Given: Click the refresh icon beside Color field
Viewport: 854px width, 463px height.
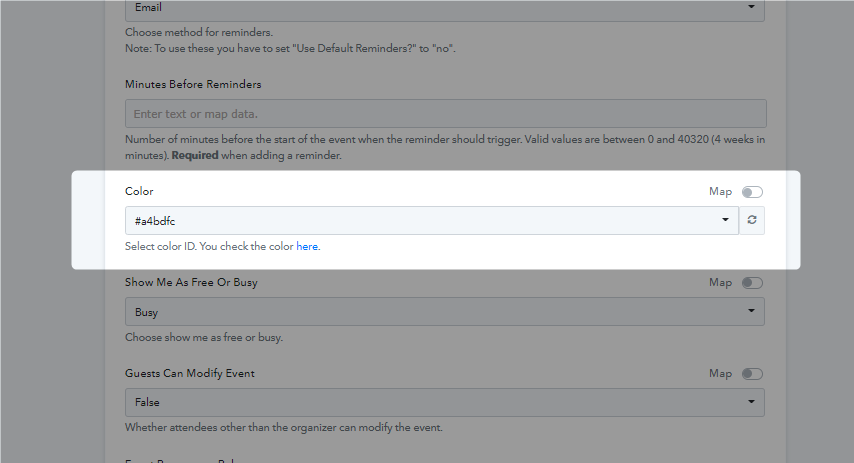Looking at the screenshot, I should click(x=752, y=220).
